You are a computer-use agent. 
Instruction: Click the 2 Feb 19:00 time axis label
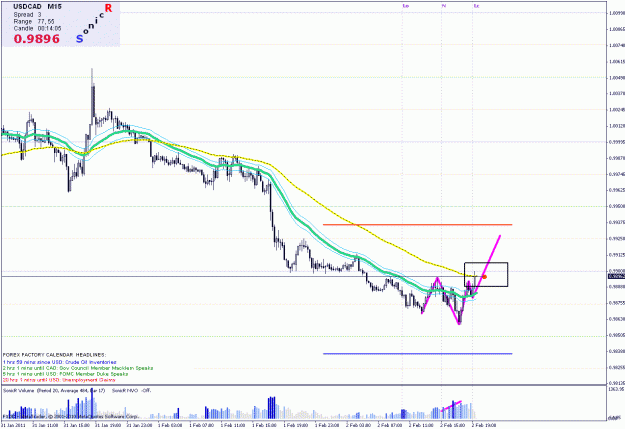coord(485,425)
